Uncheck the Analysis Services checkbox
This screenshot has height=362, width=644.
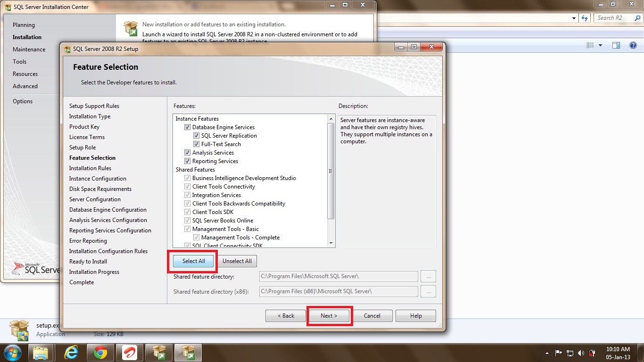point(188,153)
